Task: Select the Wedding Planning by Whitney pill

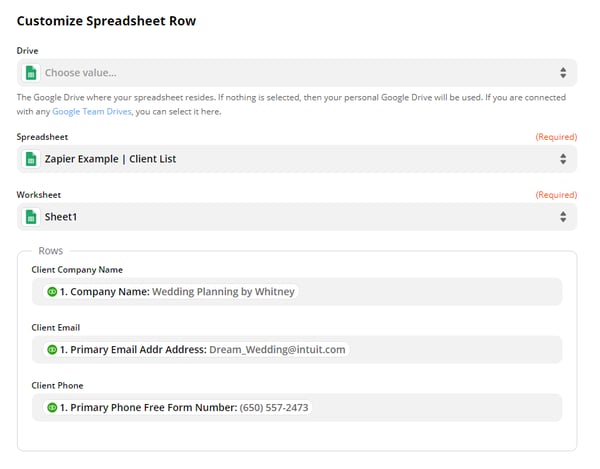Action: (x=171, y=292)
